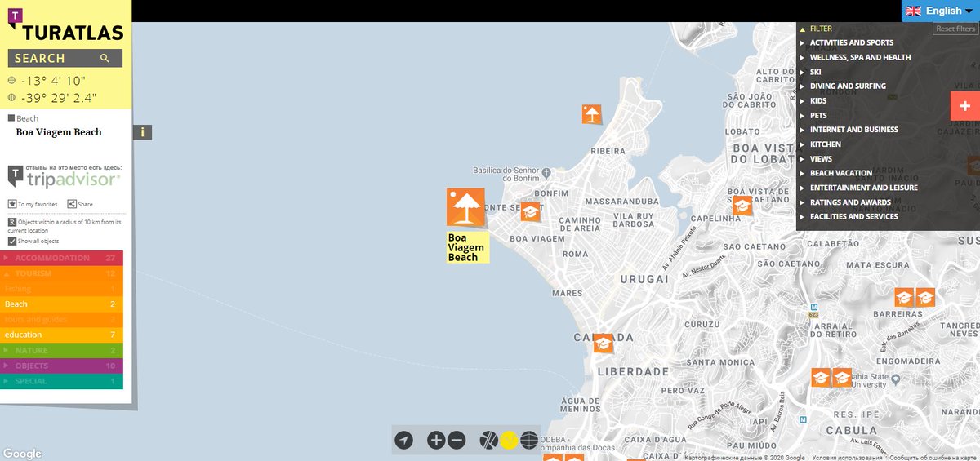Click the Share icon

72,204
